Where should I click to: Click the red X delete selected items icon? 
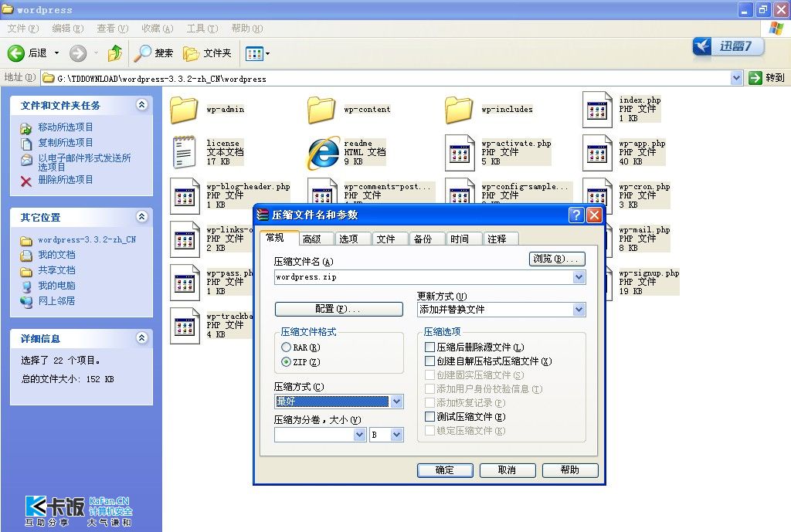pyautogui.click(x=26, y=181)
